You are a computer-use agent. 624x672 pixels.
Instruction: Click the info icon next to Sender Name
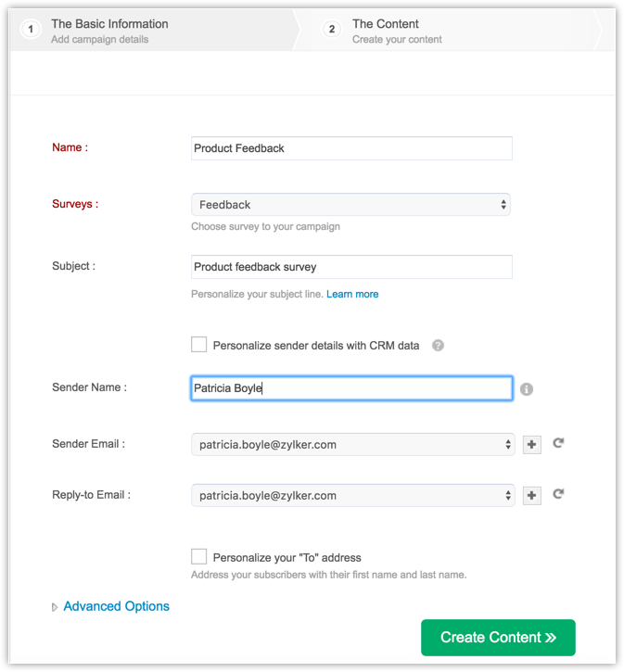point(527,389)
